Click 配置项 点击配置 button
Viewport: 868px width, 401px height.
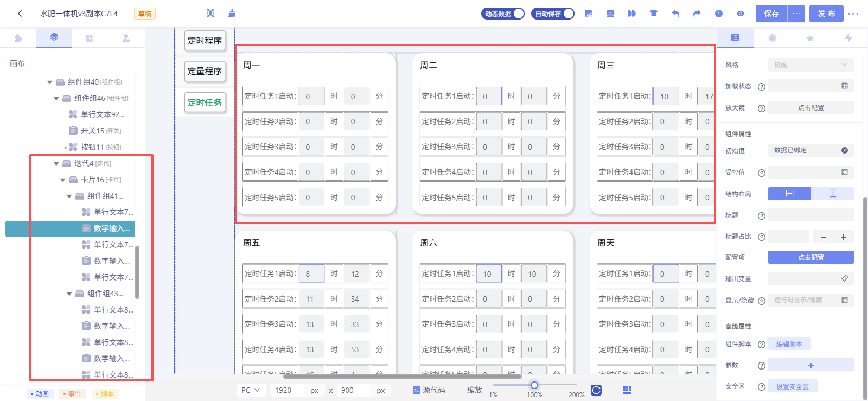811,257
